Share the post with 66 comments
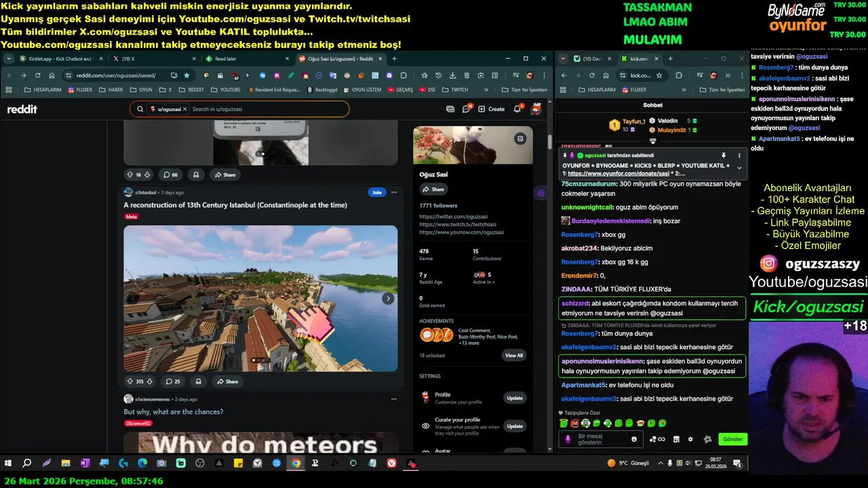Viewport: 868px width, 488px height. click(x=224, y=175)
